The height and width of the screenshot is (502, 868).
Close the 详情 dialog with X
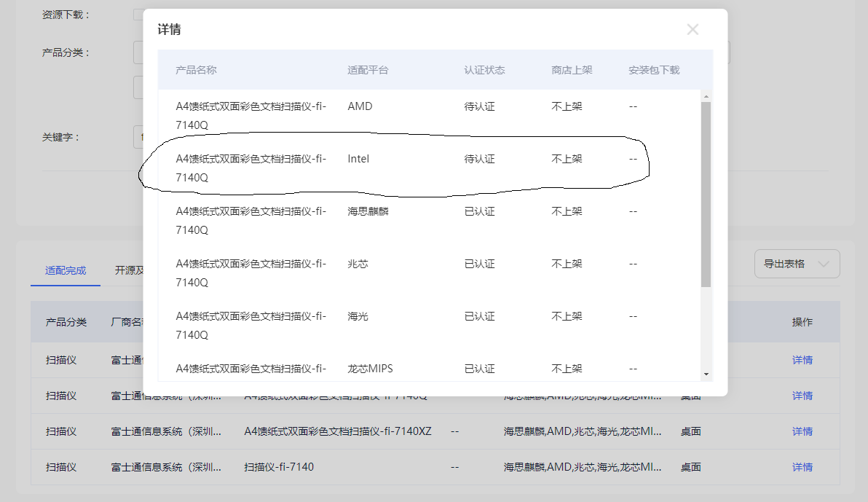pos(693,29)
